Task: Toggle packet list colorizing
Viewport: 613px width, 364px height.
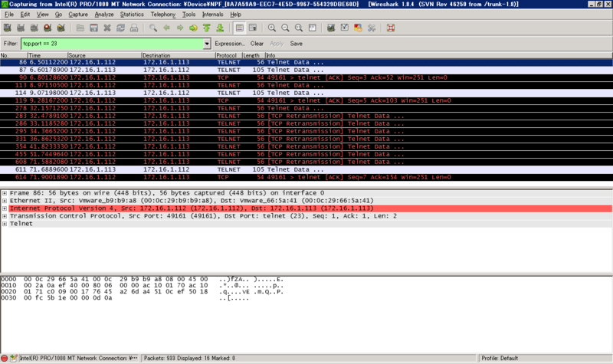Action: pyautogui.click(x=239, y=28)
